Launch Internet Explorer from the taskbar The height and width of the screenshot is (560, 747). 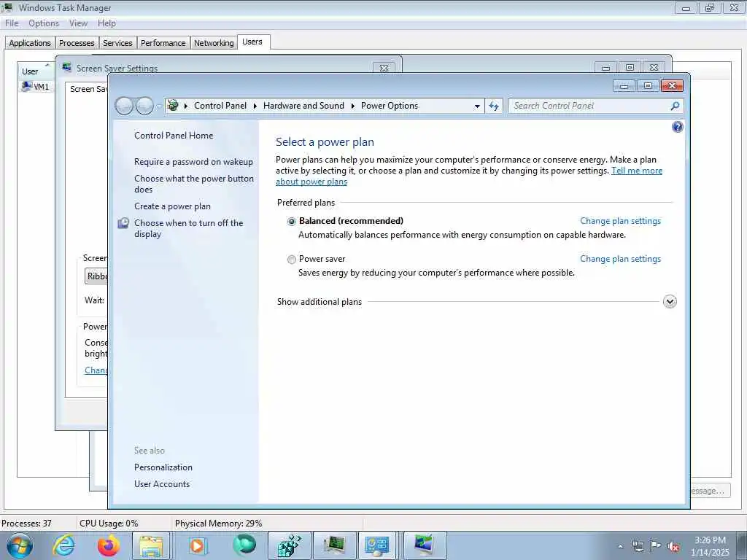pos(64,545)
